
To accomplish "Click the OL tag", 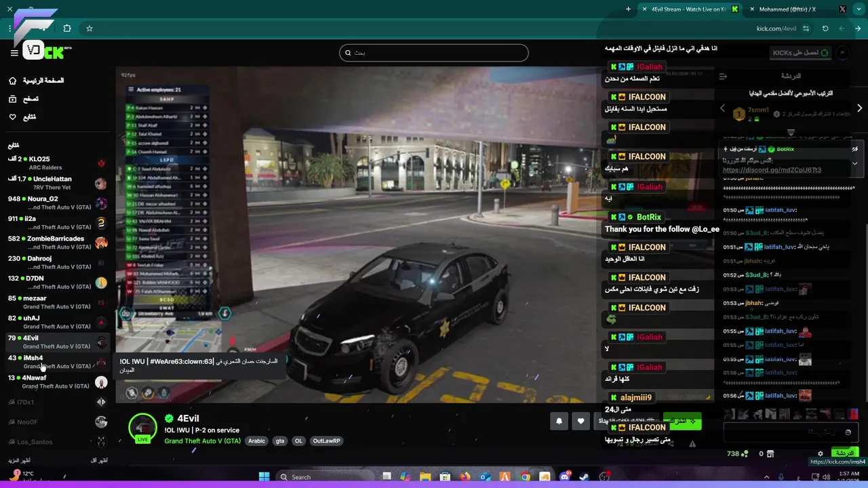I will click(x=298, y=441).
